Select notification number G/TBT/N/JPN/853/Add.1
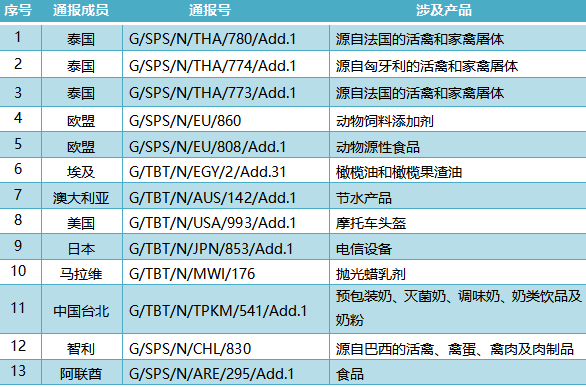This screenshot has height=387, width=586. pos(211,249)
